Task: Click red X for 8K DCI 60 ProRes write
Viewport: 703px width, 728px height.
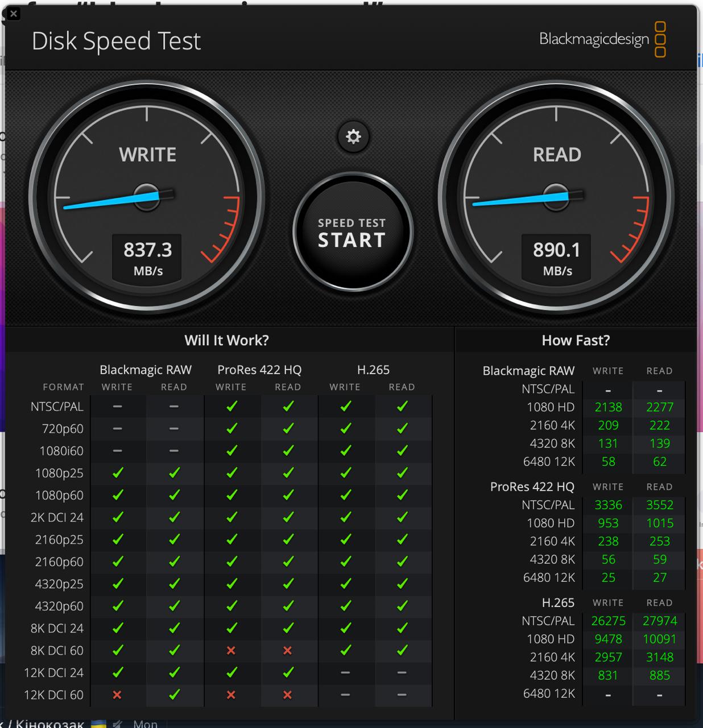Action: point(231,650)
